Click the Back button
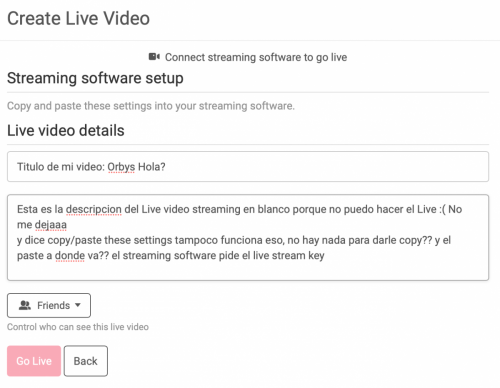The width and height of the screenshot is (500, 388). pos(86,361)
